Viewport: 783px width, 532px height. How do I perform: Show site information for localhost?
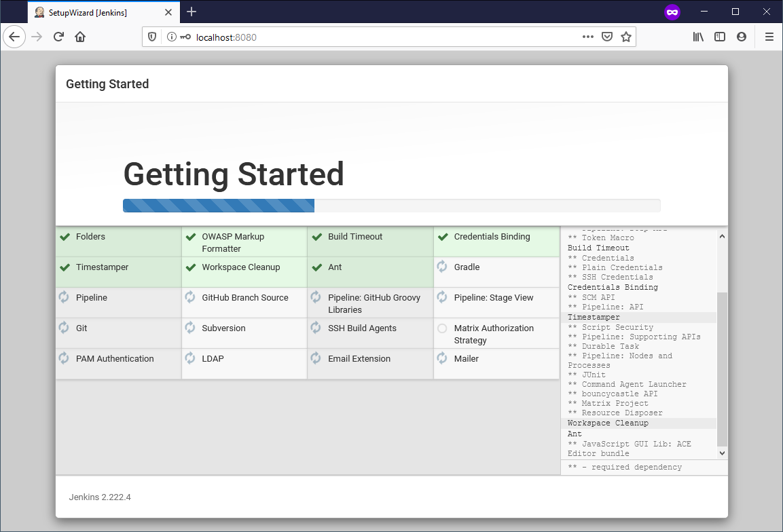click(x=171, y=37)
